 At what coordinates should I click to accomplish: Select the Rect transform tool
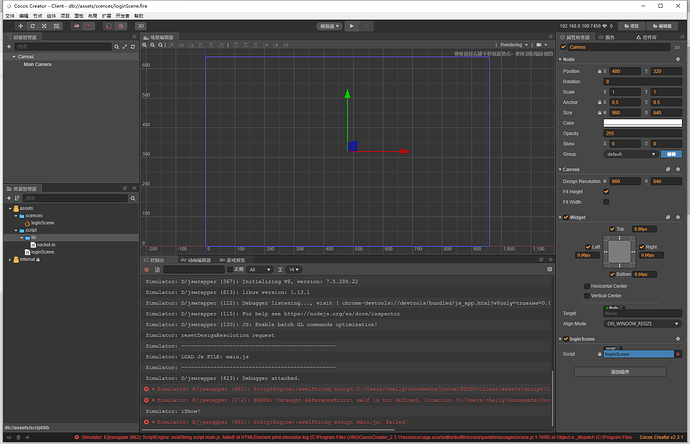[x=56, y=26]
